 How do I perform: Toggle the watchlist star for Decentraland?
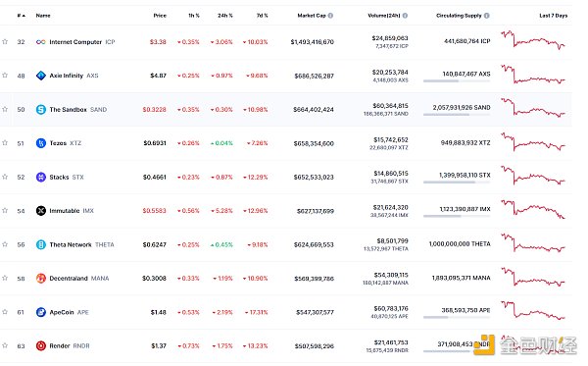[5, 278]
